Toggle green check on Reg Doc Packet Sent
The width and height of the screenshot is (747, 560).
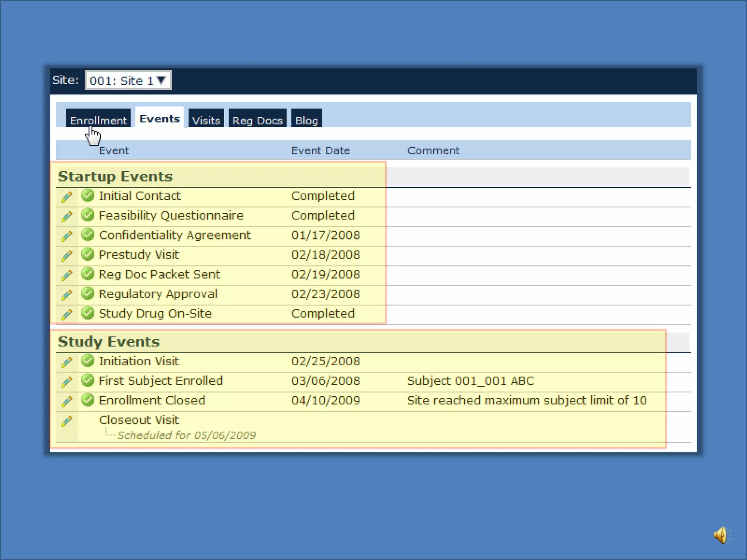(x=88, y=274)
